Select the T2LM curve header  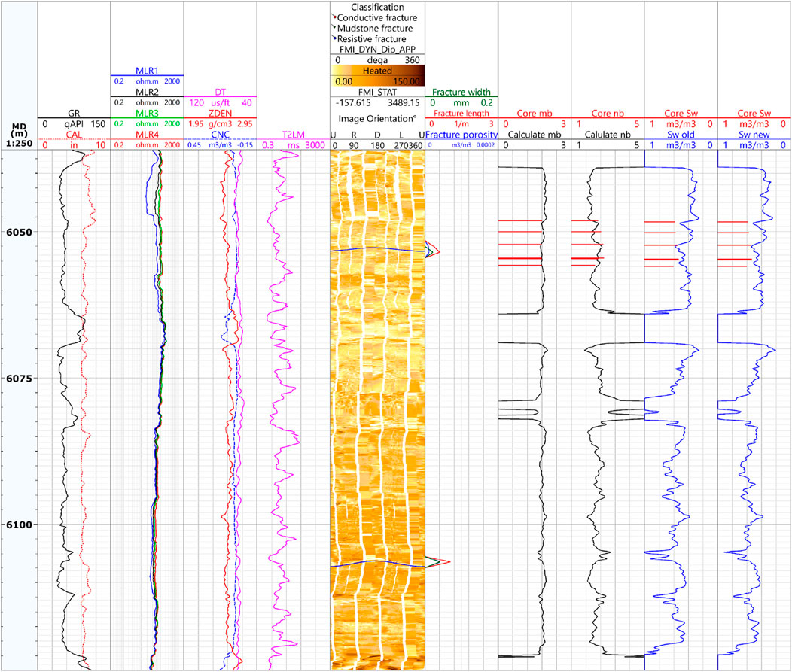coord(294,135)
